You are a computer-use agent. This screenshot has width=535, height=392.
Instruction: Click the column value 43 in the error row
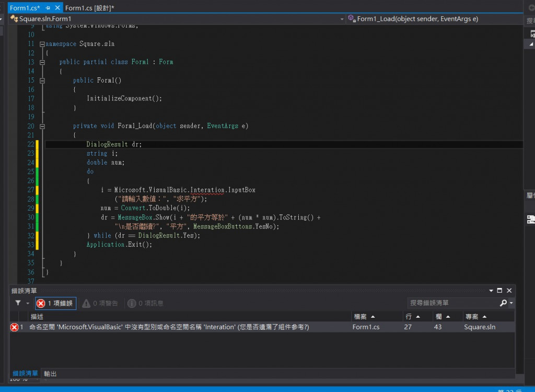pos(438,327)
